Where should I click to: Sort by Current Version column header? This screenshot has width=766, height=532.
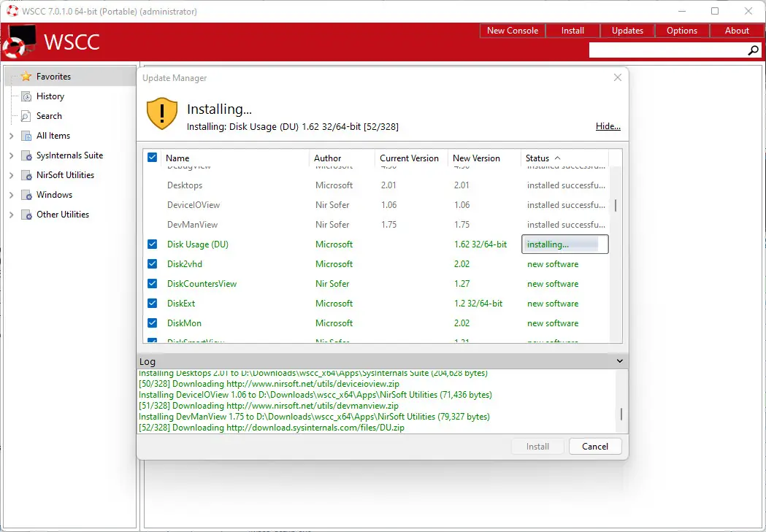411,158
